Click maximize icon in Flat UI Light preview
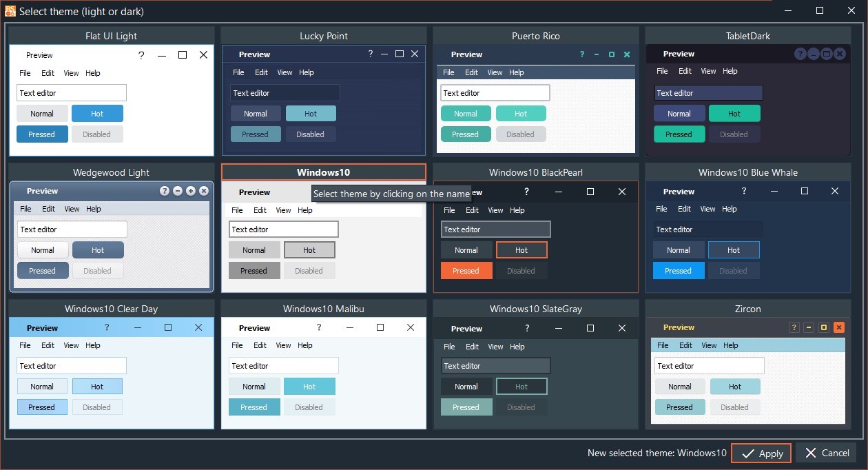Image resolution: width=868 pixels, height=470 pixels. point(183,55)
